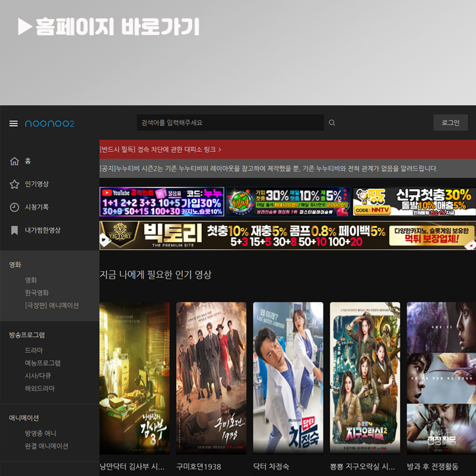Open the 구미호뎐1938 poster
The image size is (476, 476).
click(211, 378)
